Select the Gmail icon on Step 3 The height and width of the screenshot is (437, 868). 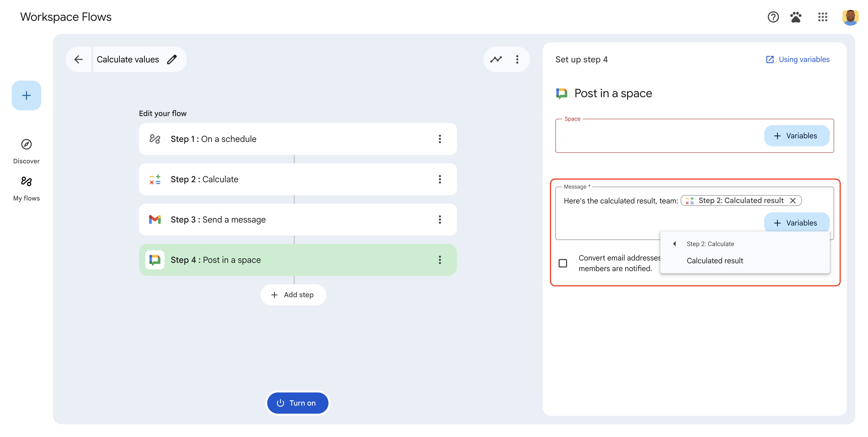(155, 220)
